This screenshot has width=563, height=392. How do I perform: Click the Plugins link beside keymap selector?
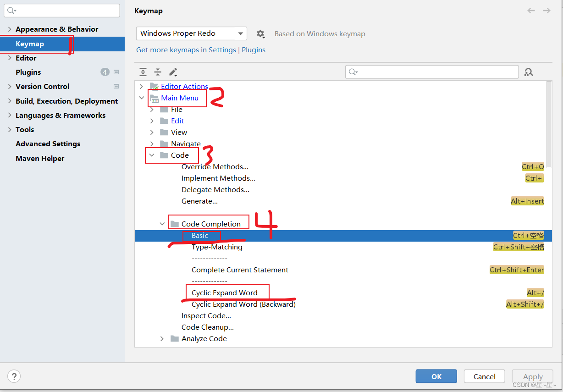click(x=254, y=50)
